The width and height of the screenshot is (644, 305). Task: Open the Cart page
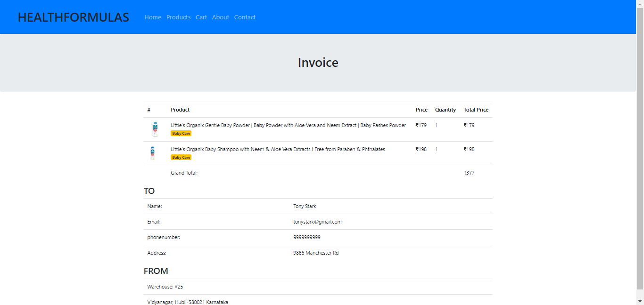[201, 17]
